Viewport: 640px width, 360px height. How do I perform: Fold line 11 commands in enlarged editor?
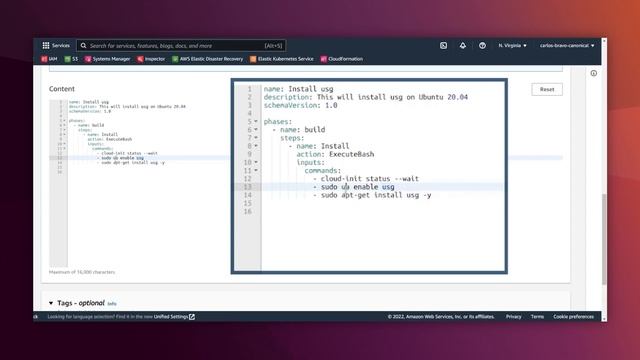tap(256, 171)
